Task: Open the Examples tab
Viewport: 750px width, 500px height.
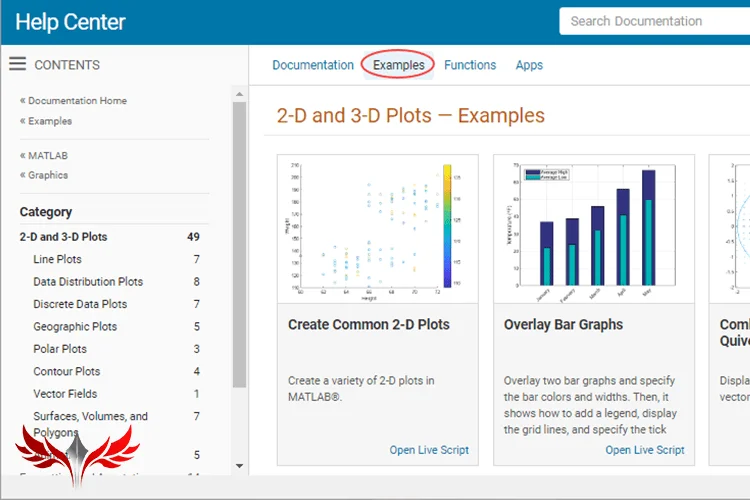Action: coord(398,65)
